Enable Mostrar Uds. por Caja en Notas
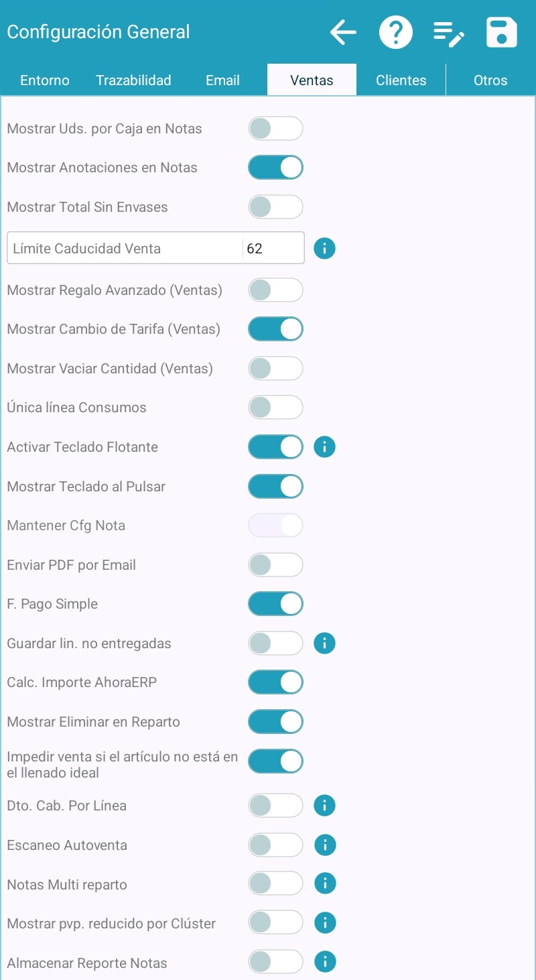 275,128
